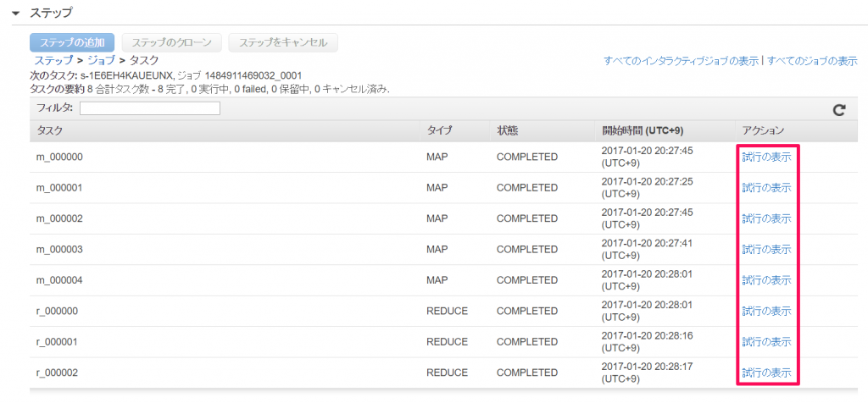Sort by the タスク column header
Image resolution: width=868 pixels, height=403 pixels.
coord(50,131)
